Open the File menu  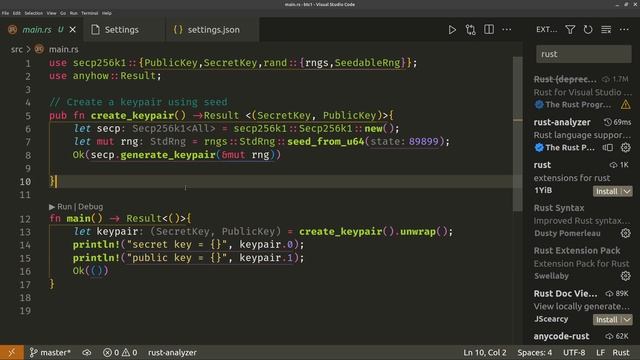[5, 13]
